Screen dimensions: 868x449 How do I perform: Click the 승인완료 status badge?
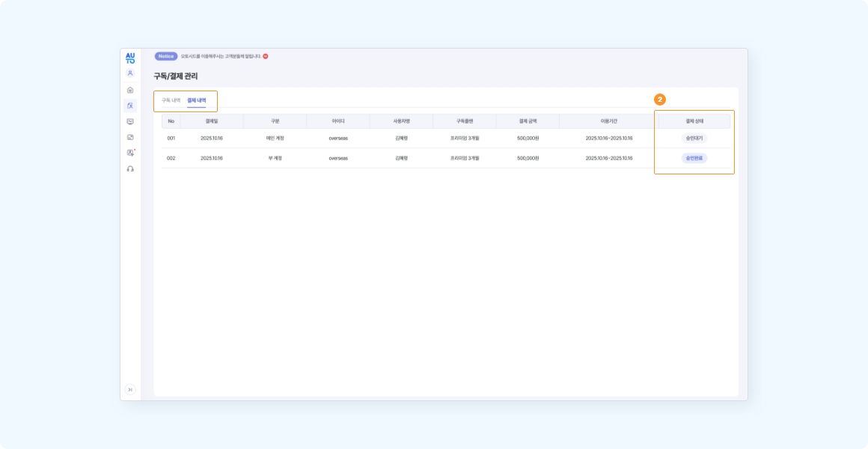694,158
